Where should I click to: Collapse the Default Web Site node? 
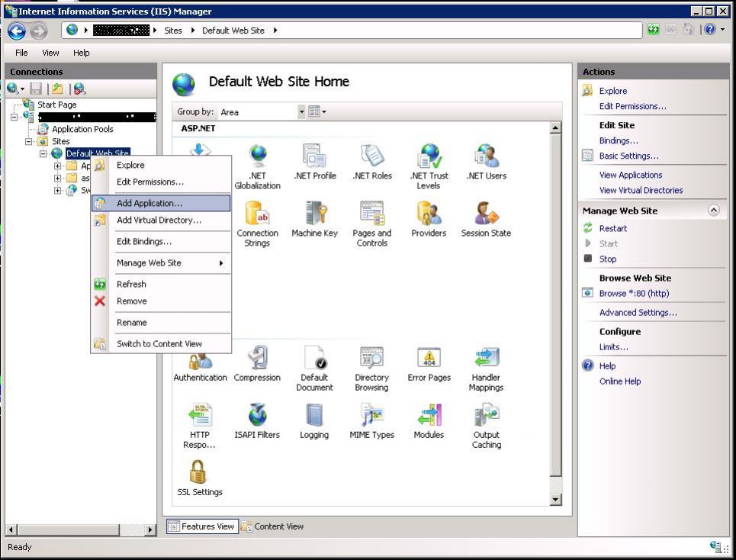43,153
